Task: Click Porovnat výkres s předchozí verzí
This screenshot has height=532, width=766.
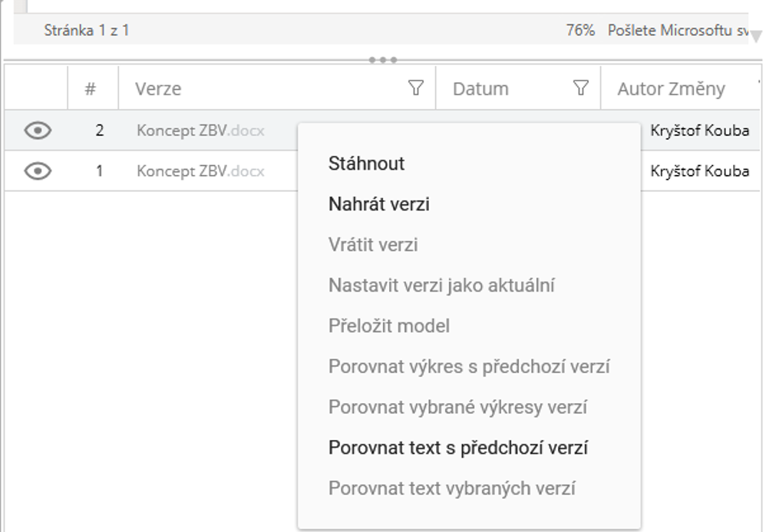Action: point(468,366)
